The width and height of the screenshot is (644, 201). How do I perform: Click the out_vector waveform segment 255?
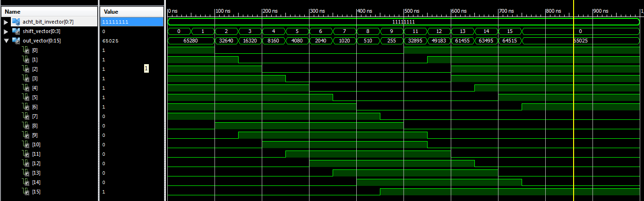tap(392, 41)
